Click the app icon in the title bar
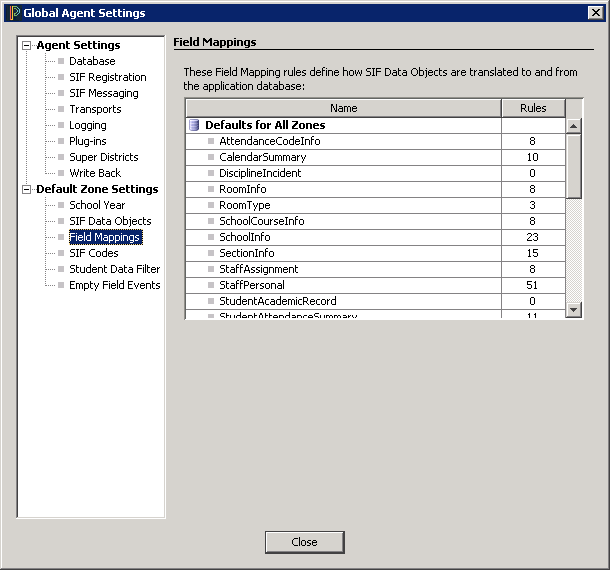Image resolution: width=610 pixels, height=570 pixels. pyautogui.click(x=13, y=13)
